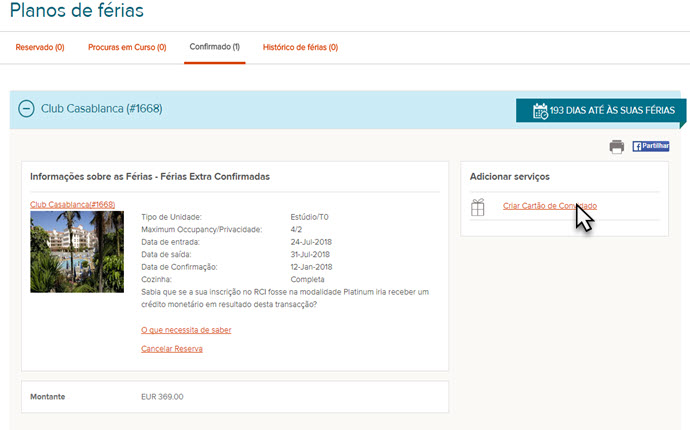The height and width of the screenshot is (430, 690).
Task: Click the Montante label
Action: pyautogui.click(x=48, y=397)
